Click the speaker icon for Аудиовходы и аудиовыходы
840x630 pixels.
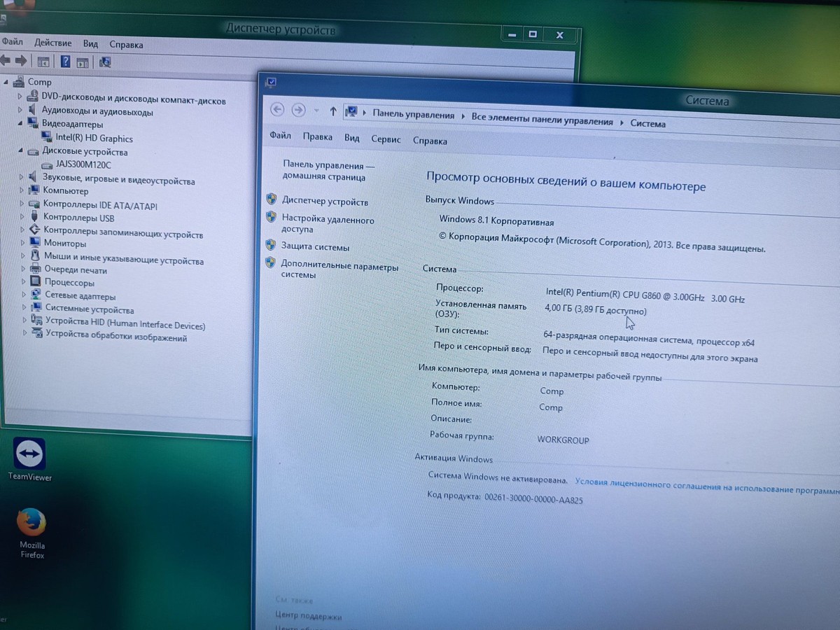tap(33, 110)
